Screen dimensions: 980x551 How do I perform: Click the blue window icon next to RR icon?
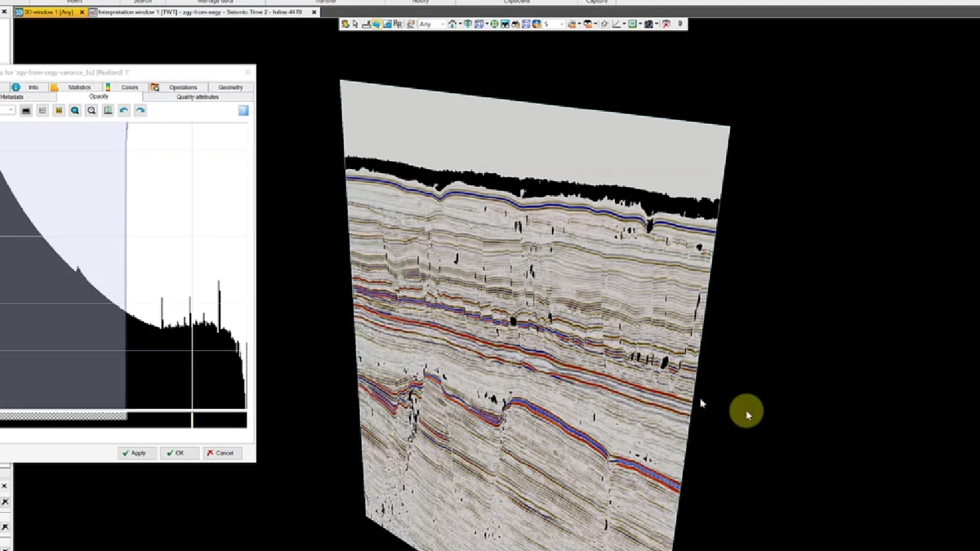(x=387, y=24)
